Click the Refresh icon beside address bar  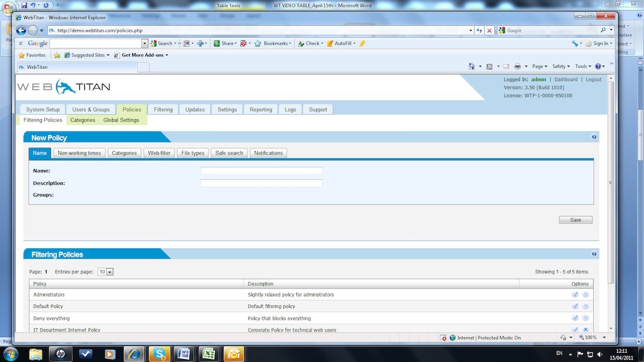coord(479,31)
